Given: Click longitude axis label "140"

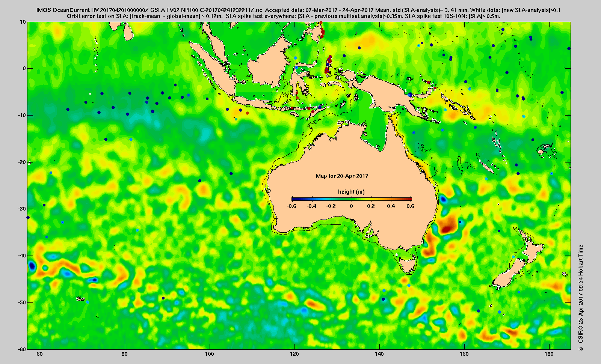Looking at the screenshot, I should pyautogui.click(x=379, y=354).
